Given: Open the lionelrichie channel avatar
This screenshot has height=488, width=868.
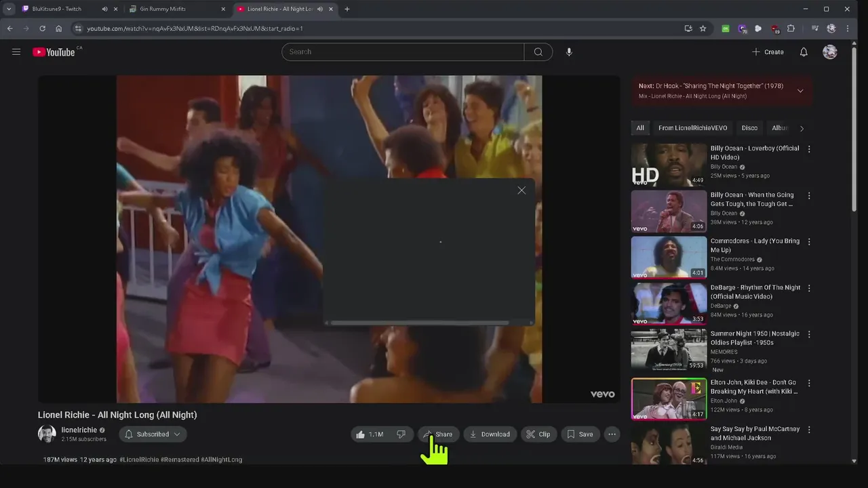Looking at the screenshot, I should (47, 434).
